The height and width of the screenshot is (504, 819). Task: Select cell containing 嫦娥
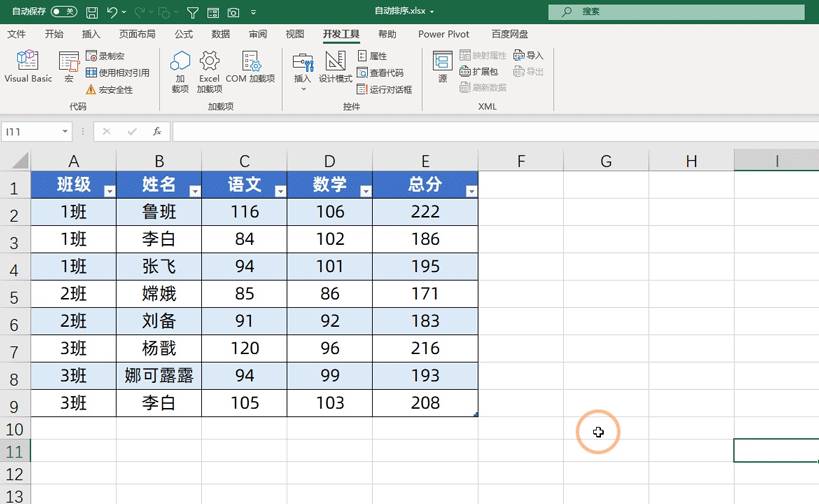159,294
